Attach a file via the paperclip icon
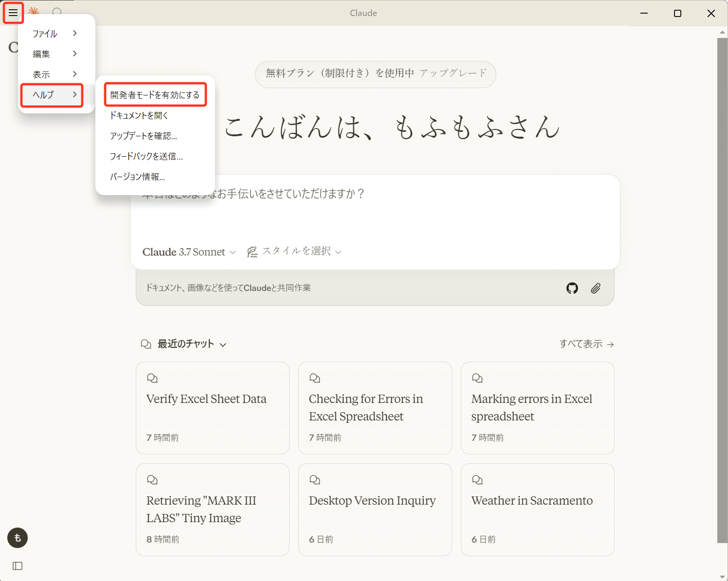The height and width of the screenshot is (581, 728). tap(596, 288)
